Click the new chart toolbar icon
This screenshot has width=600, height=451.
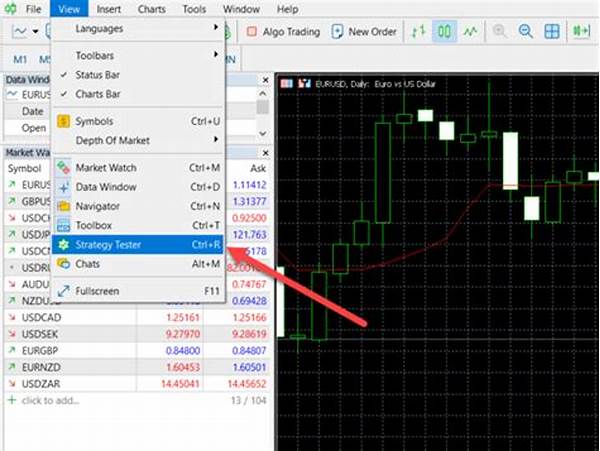point(20,31)
